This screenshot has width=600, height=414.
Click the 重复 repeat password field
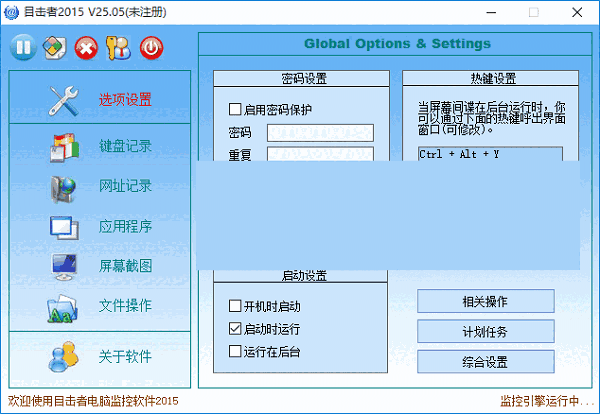[x=320, y=154]
